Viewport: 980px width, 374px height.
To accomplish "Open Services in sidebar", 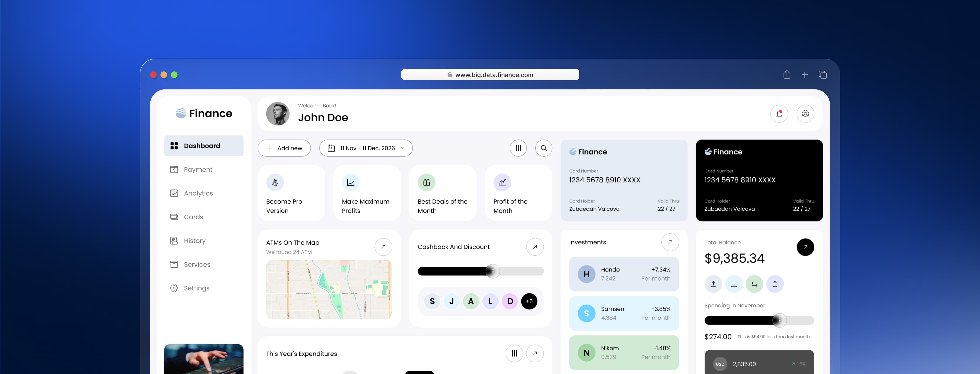I will click(x=204, y=264).
